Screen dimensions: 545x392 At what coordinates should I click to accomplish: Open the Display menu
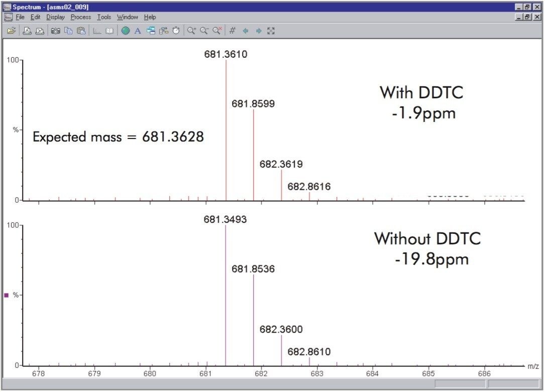click(x=56, y=17)
